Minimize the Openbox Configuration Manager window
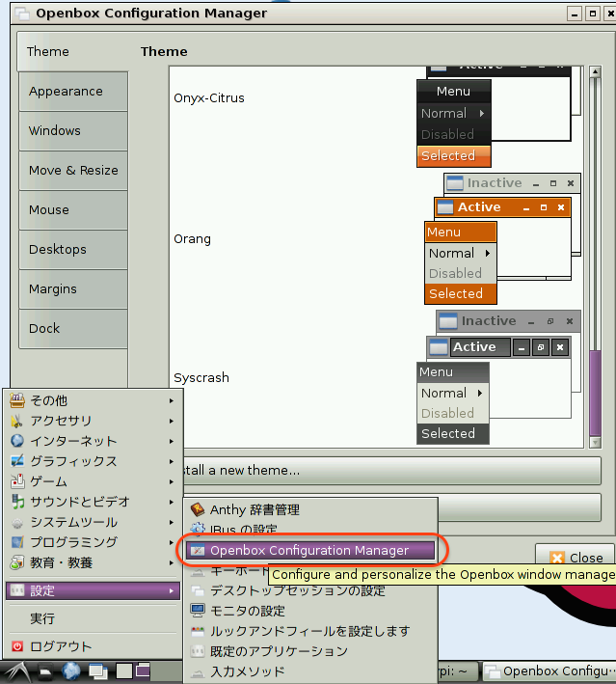The width and height of the screenshot is (616, 684). (575, 14)
